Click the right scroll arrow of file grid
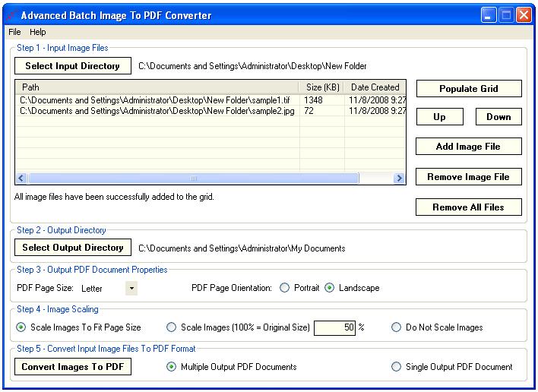This screenshot has width=538, height=392. pos(399,178)
